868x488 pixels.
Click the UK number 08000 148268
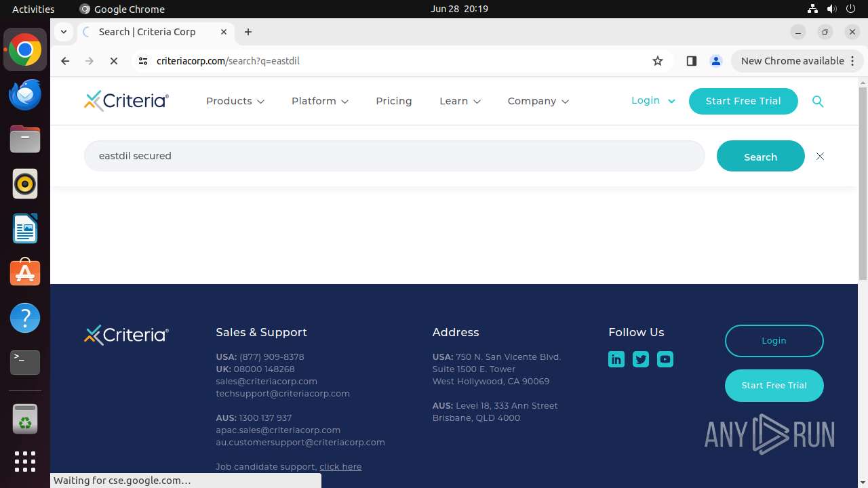264,369
